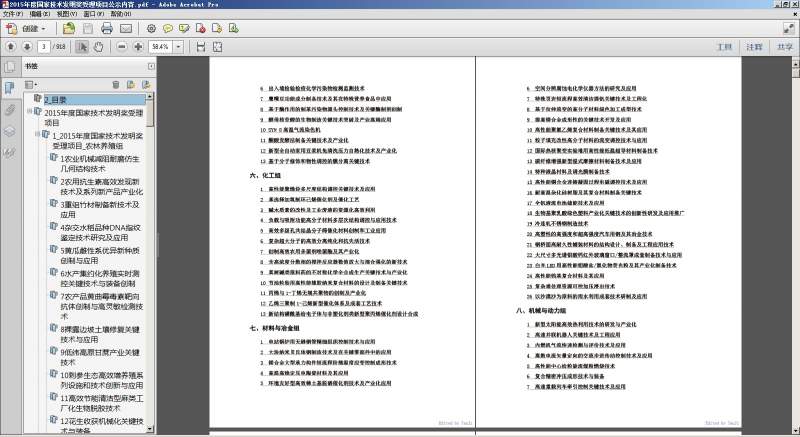Toggle the bookmarks panel button
This screenshot has width=800, height=437.
(10, 88)
